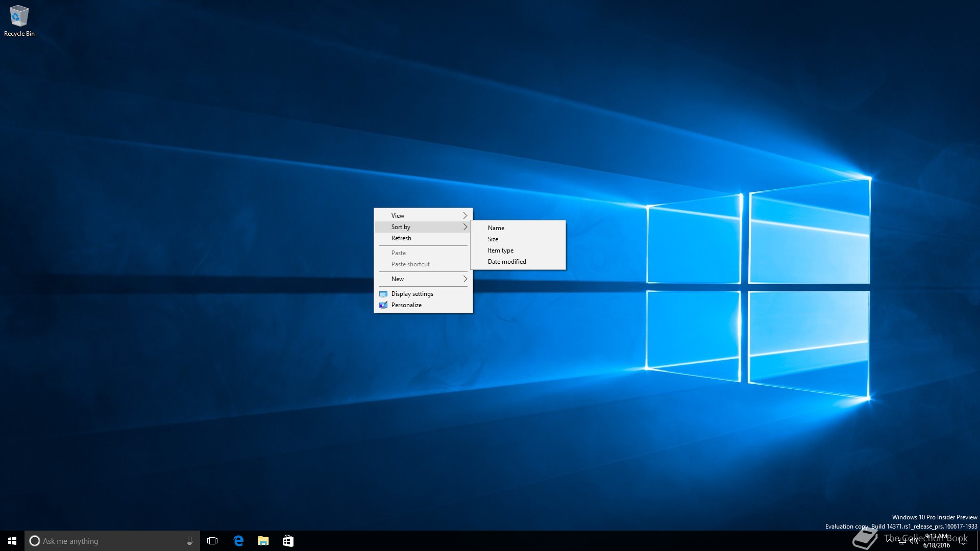Image resolution: width=980 pixels, height=551 pixels.
Task: Open the Store app from taskbar
Action: tap(288, 541)
